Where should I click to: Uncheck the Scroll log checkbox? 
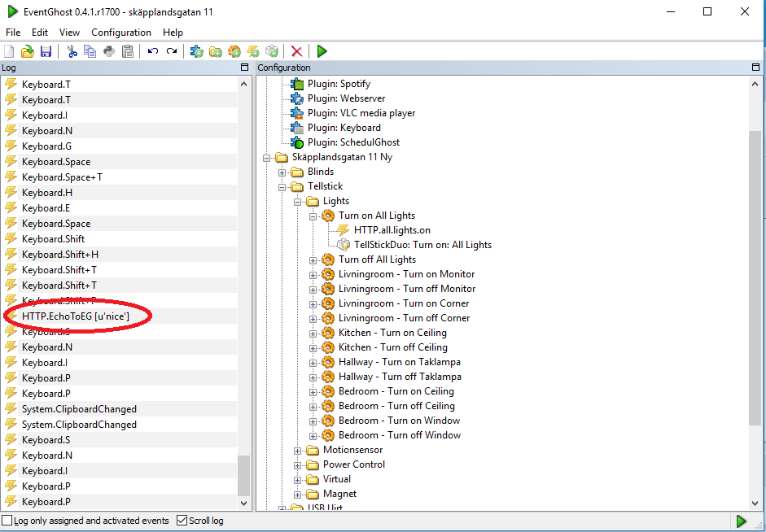click(182, 521)
